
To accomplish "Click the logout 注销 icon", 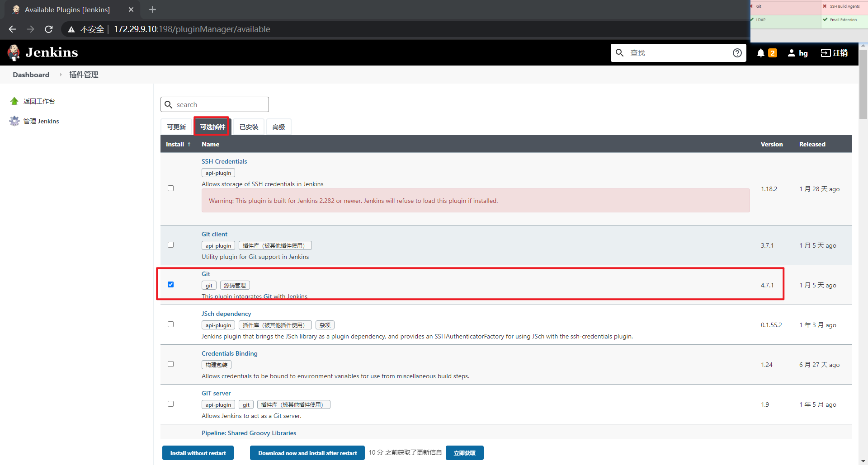I will 826,53.
